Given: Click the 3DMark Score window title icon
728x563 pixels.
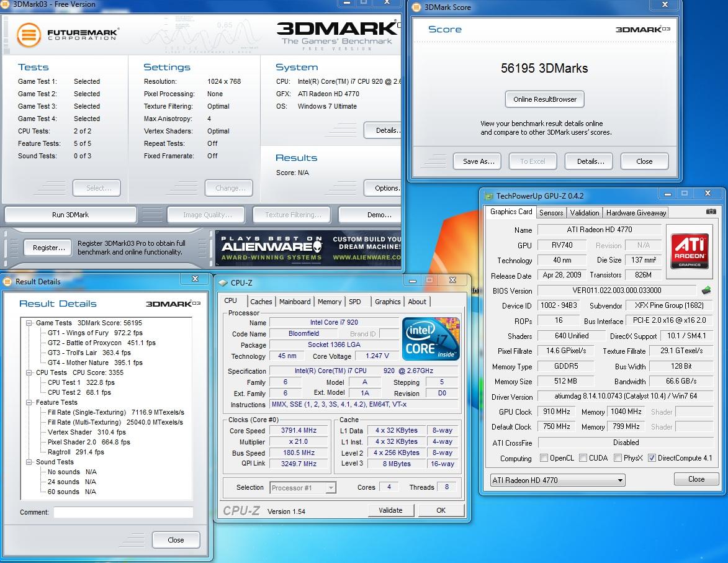Looking at the screenshot, I should [x=416, y=7].
